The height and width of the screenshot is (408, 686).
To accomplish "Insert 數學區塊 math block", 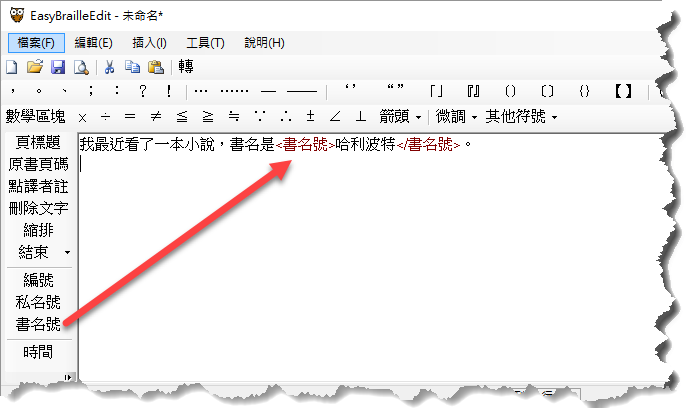I will pos(36,116).
